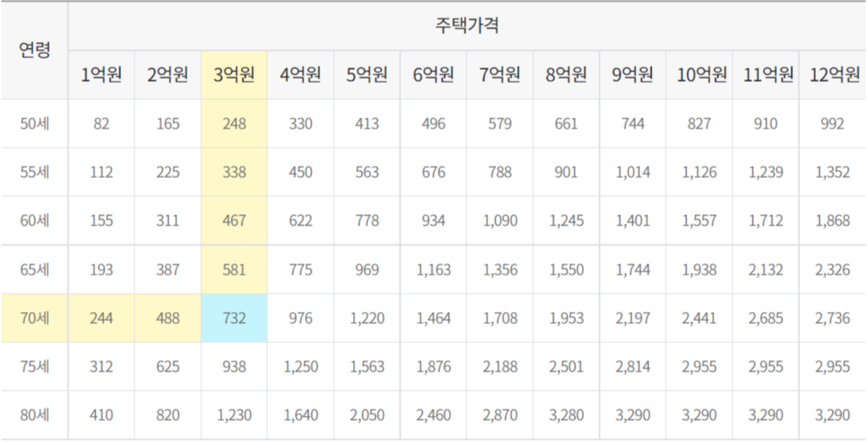
Task: Click the 2,955 cell under 11억원
Action: coord(765,366)
